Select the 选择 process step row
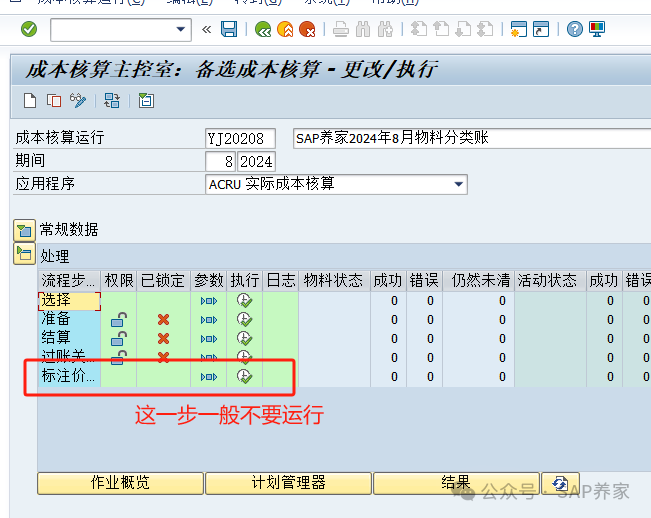 (69, 301)
